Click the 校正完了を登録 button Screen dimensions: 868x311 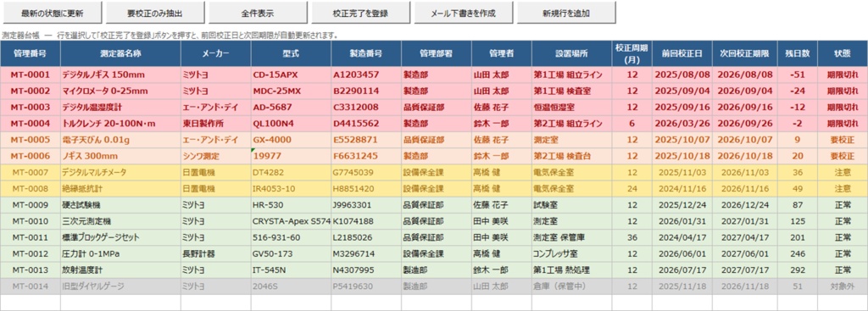coord(361,12)
